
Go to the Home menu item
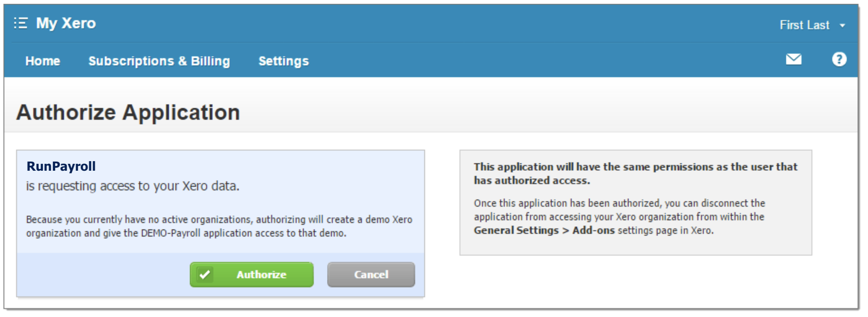click(43, 61)
